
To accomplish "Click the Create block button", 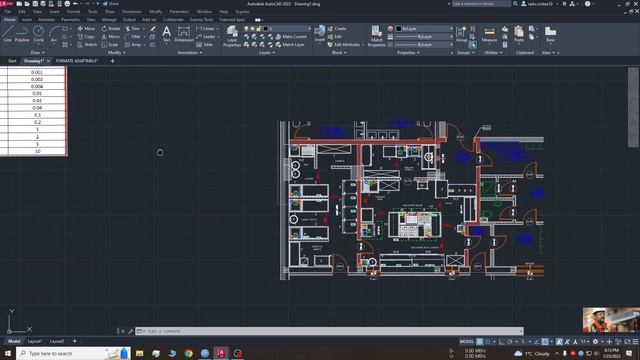I will tap(337, 29).
